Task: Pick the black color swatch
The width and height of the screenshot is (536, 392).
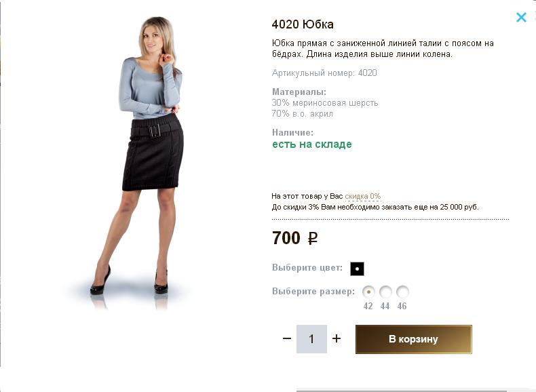Action: click(357, 269)
